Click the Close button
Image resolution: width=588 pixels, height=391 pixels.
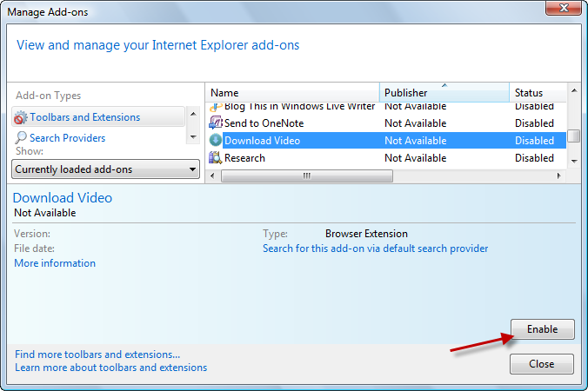pyautogui.click(x=542, y=364)
